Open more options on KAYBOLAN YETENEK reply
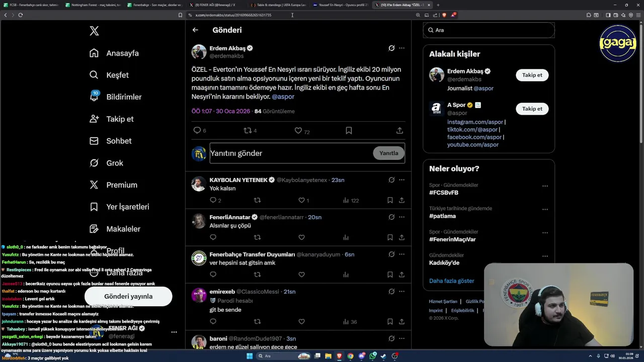 (401, 179)
